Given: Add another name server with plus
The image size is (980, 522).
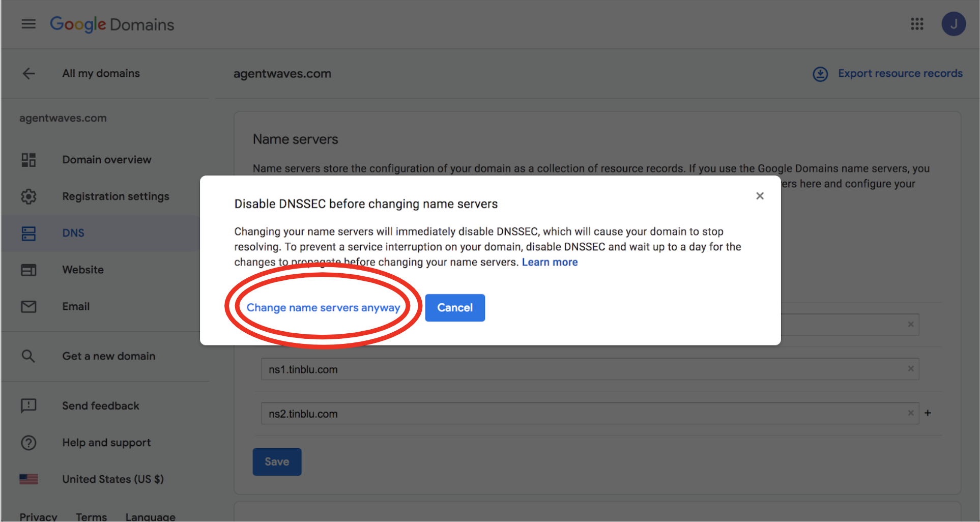Looking at the screenshot, I should [x=928, y=413].
